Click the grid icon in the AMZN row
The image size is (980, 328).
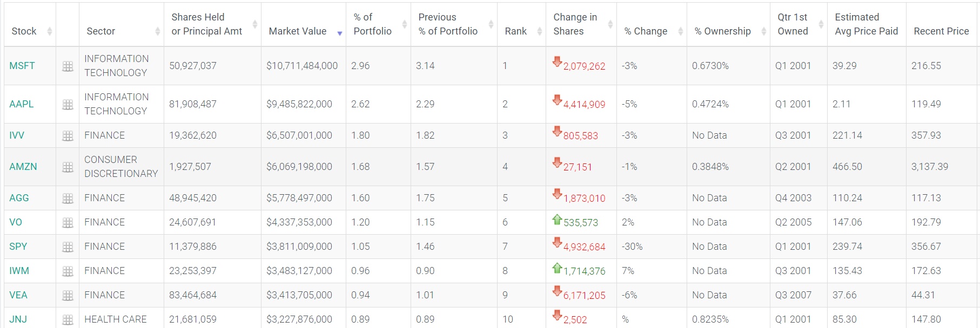[x=68, y=167]
